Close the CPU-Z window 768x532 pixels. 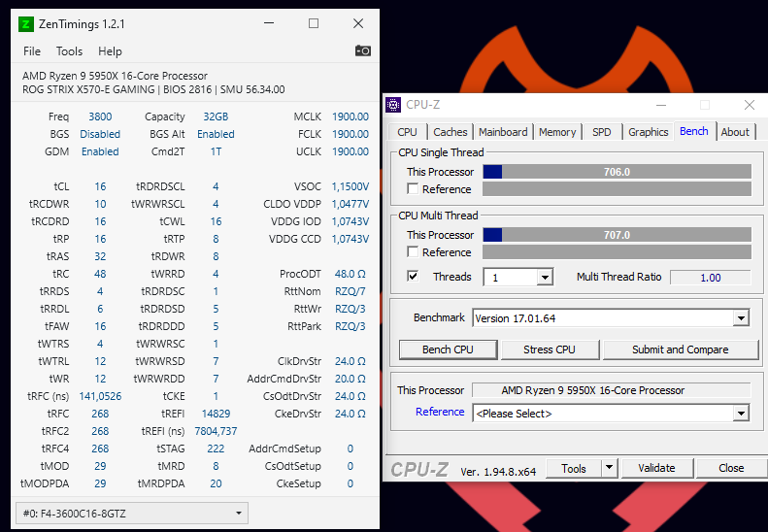[x=750, y=105]
